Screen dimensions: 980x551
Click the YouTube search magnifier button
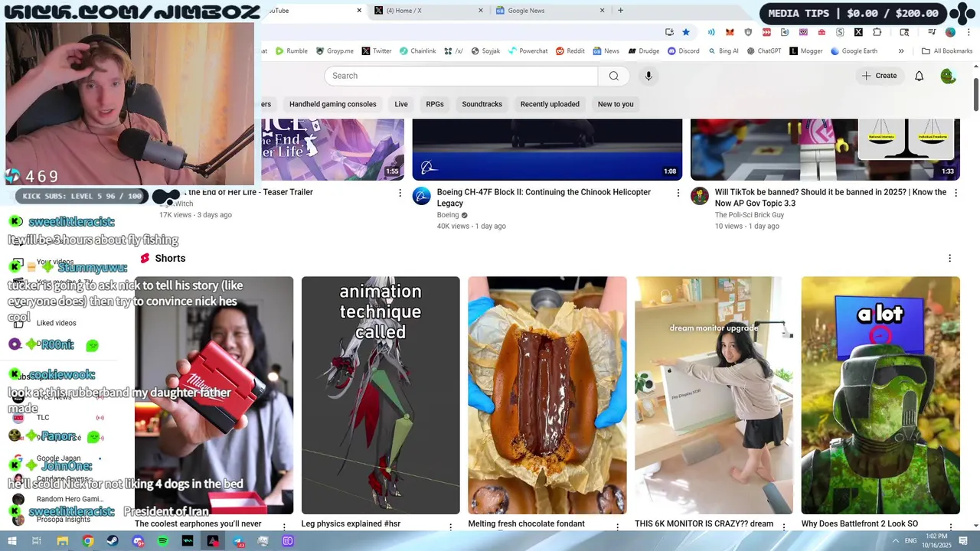pos(613,76)
